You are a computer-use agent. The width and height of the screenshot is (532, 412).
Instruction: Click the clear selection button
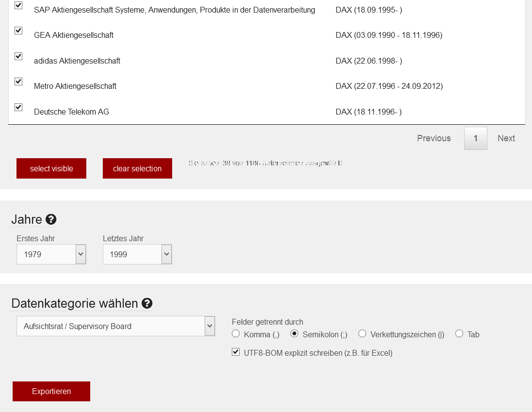point(137,168)
